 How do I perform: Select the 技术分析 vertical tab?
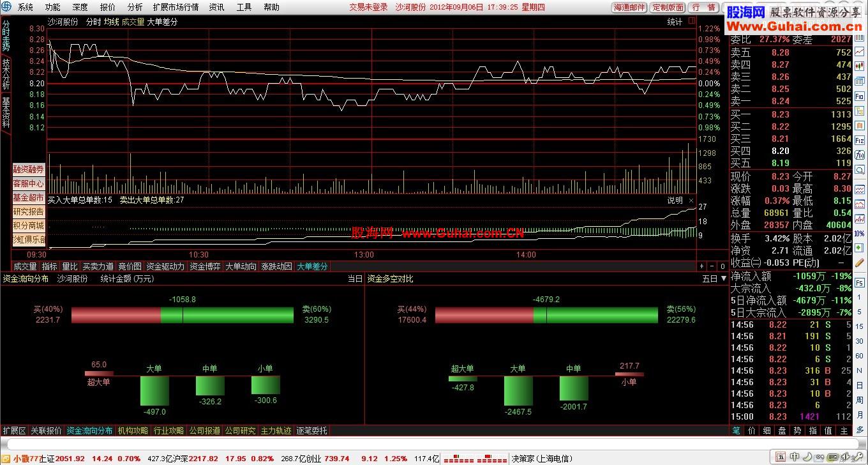6,74
